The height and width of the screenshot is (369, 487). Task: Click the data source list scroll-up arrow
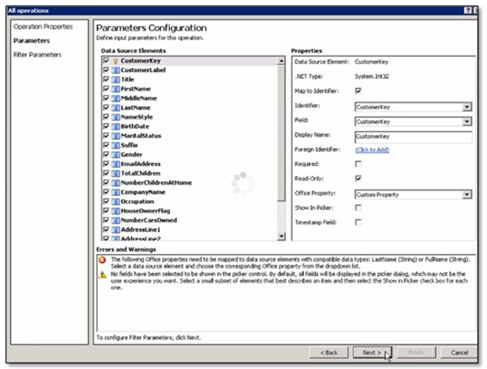(x=281, y=61)
